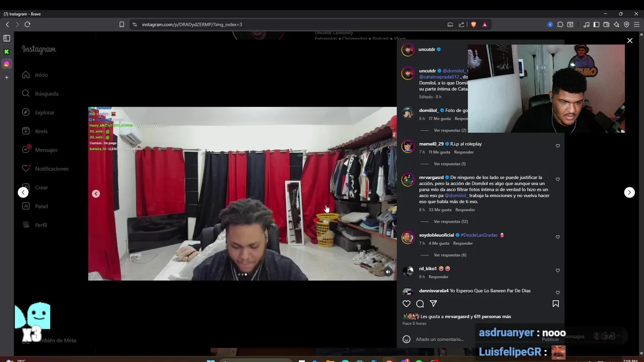
Task: Open the site information icon beside the URL
Action: point(134,24)
